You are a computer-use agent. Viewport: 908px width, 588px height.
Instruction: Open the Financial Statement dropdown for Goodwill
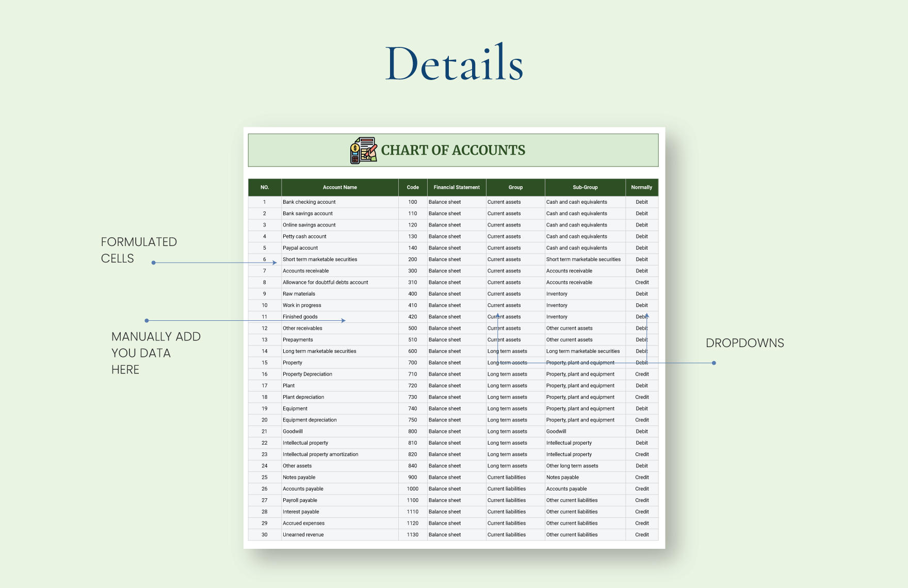456,431
